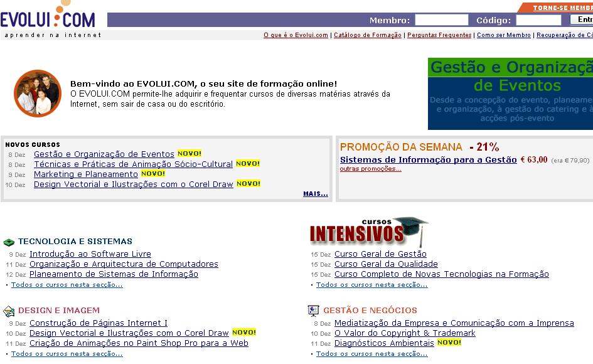Click the GESTÃO E NEGÓCIOS heading
The height and width of the screenshot is (364, 593).
[370, 311]
